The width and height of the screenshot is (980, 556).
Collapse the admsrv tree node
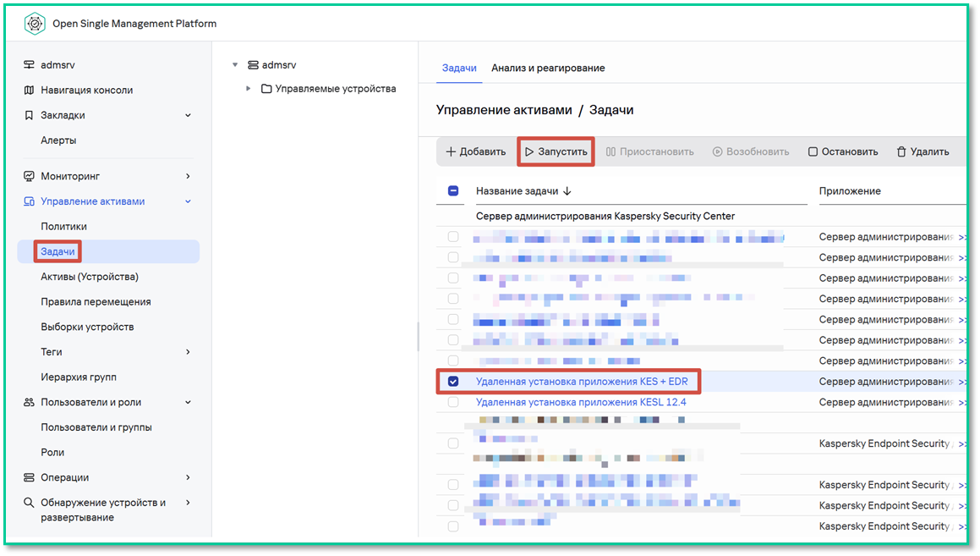(x=235, y=65)
